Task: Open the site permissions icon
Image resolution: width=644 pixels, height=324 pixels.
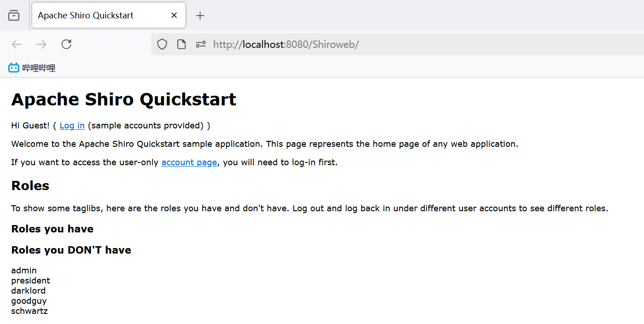Action: [201, 44]
